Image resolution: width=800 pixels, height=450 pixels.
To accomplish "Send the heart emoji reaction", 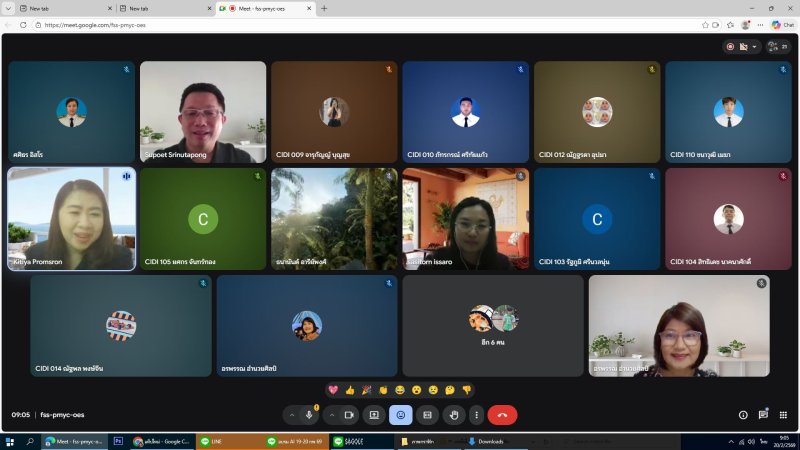I will tap(334, 389).
